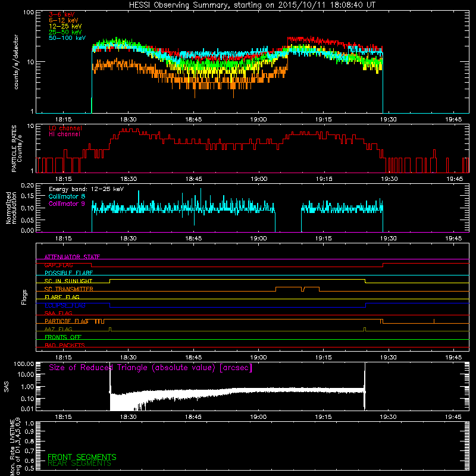The image size is (476, 476).
Task: Click 'Energy band: 12-25 keV' label
Action: coord(86,189)
